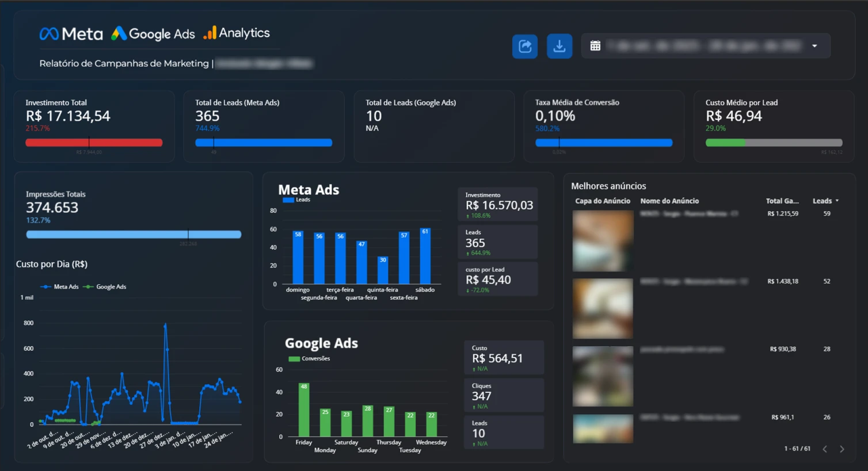Click the 1 - 61 / 61 pagination text

[x=797, y=449]
